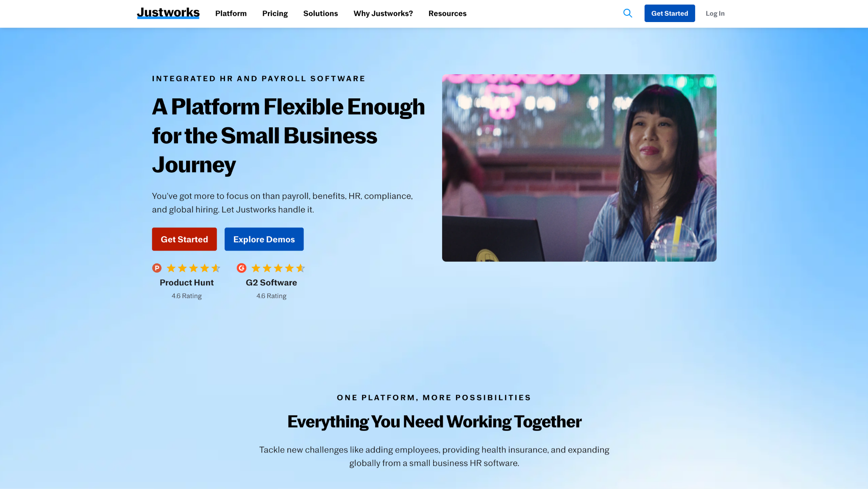This screenshot has width=868, height=489.
Task: Click the Product Hunt star rating
Action: [x=194, y=268]
